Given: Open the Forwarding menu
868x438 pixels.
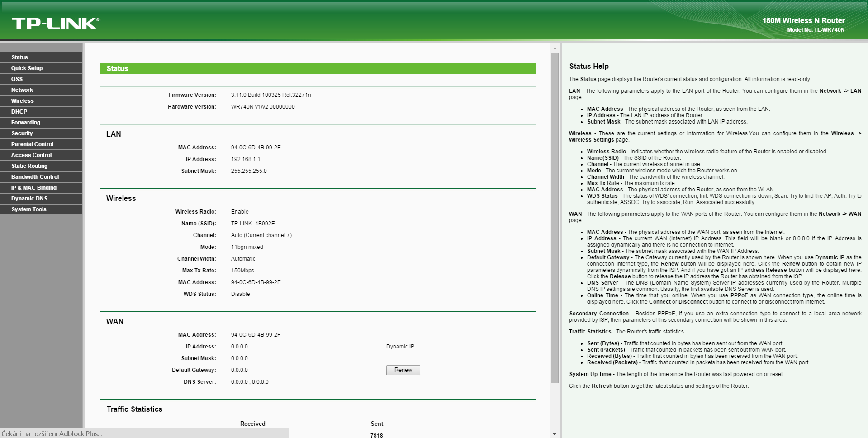Looking at the screenshot, I should 41,123.
